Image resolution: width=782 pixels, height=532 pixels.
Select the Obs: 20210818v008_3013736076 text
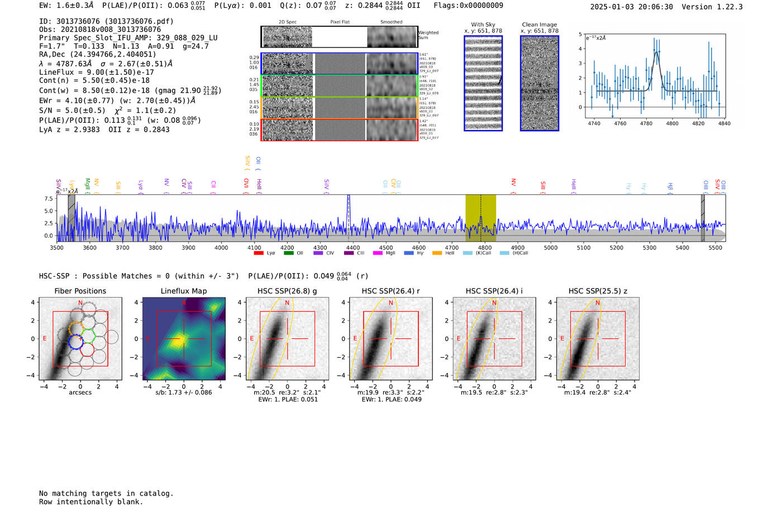pos(100,30)
